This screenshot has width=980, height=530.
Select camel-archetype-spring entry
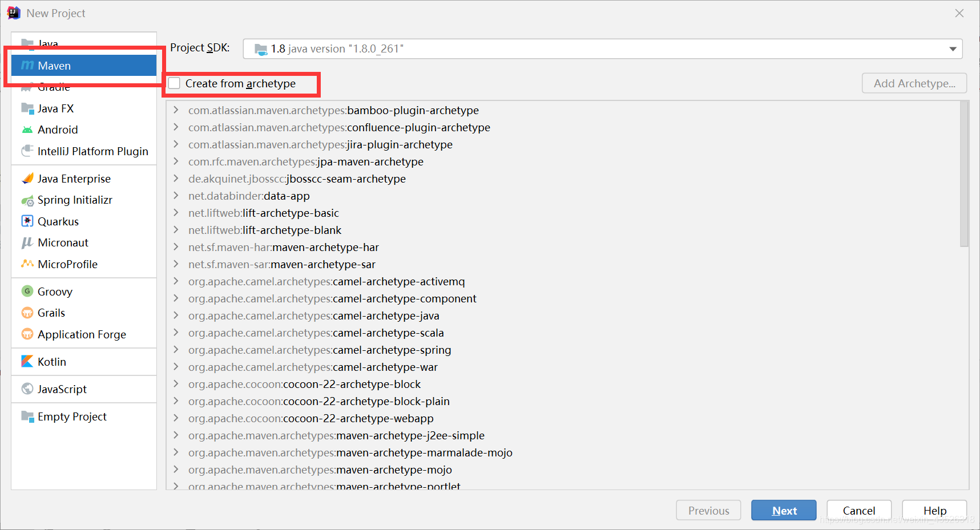(320, 350)
